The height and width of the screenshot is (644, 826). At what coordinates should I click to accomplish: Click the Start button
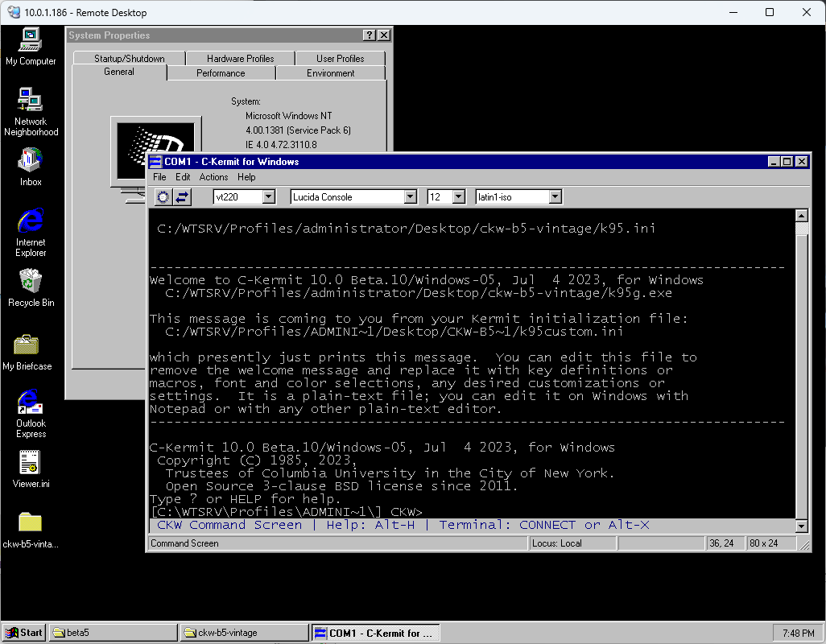coord(24,633)
